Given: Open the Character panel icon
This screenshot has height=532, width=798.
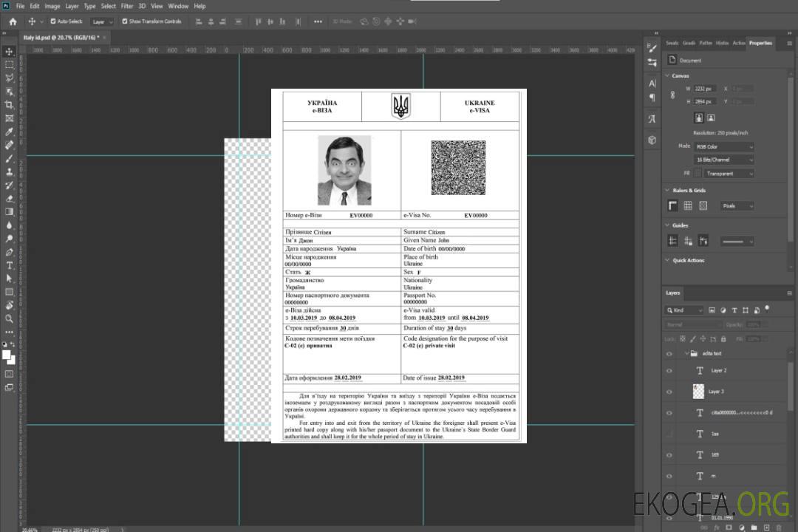Looking at the screenshot, I should (x=652, y=83).
